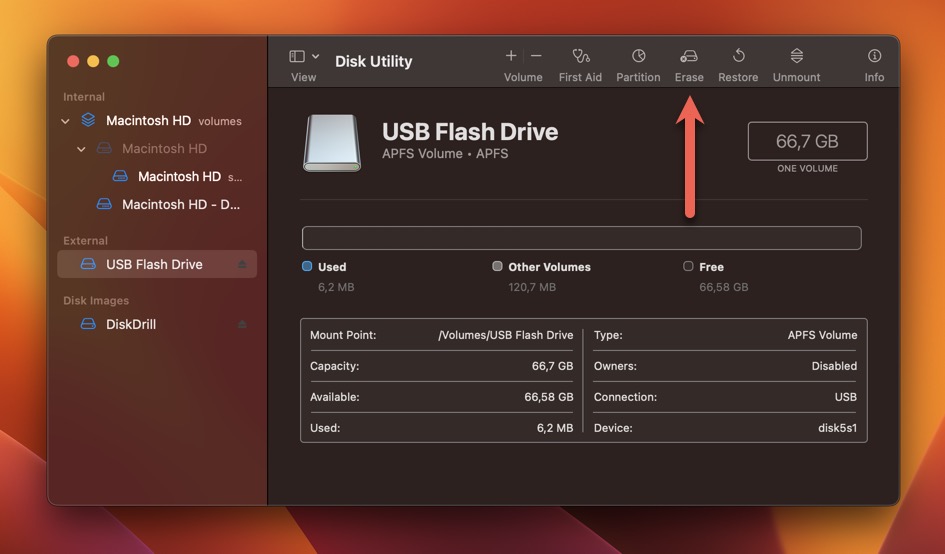Collapse the greyed Macintosh HD container chevron
This screenshot has width=945, height=554.
tap(81, 149)
